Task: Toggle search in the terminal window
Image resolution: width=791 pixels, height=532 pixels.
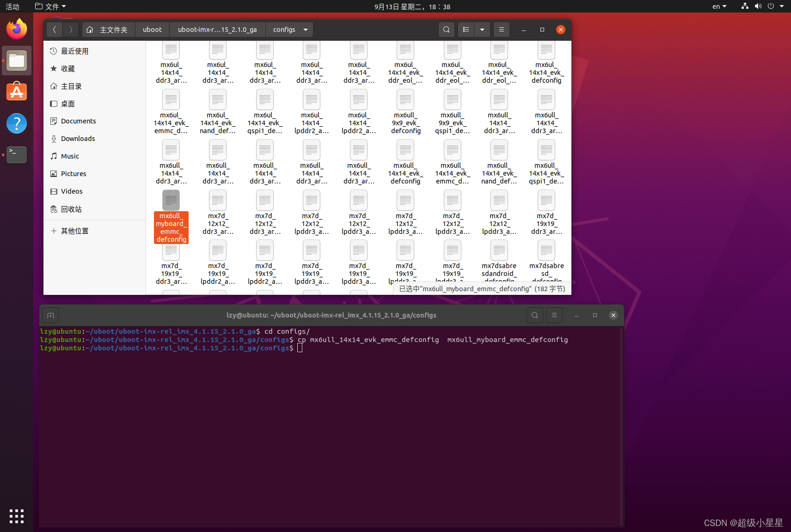Action: click(x=534, y=315)
